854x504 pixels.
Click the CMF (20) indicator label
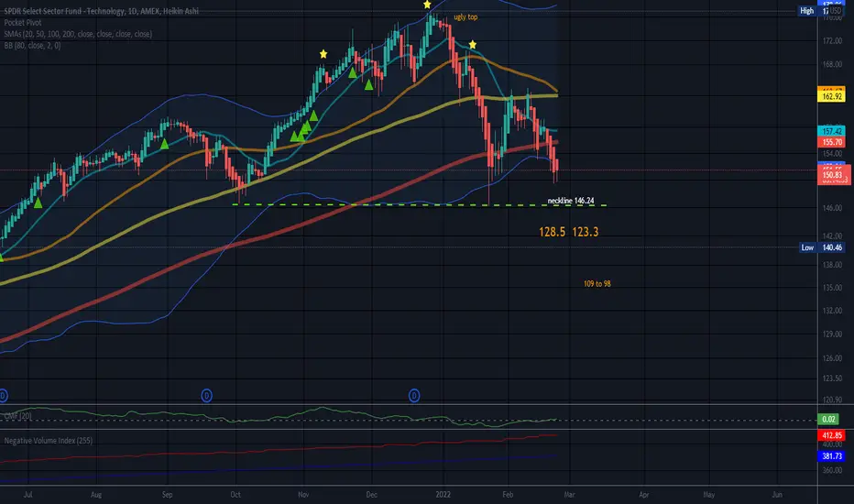[18, 416]
